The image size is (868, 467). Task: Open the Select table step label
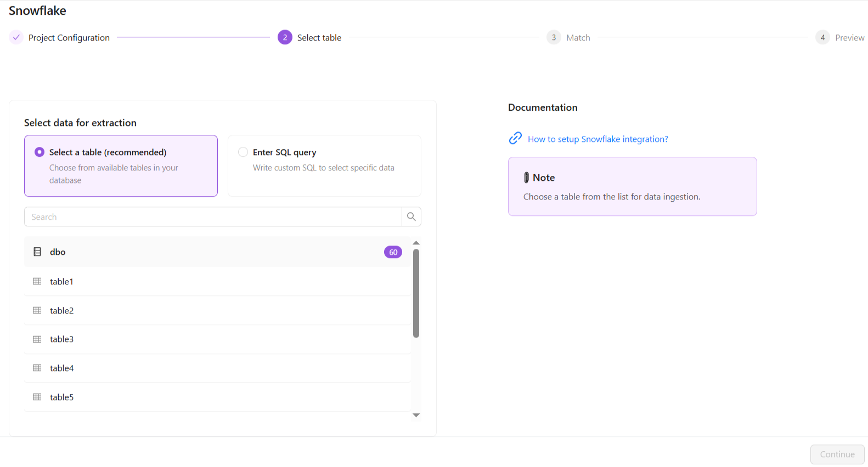(319, 38)
